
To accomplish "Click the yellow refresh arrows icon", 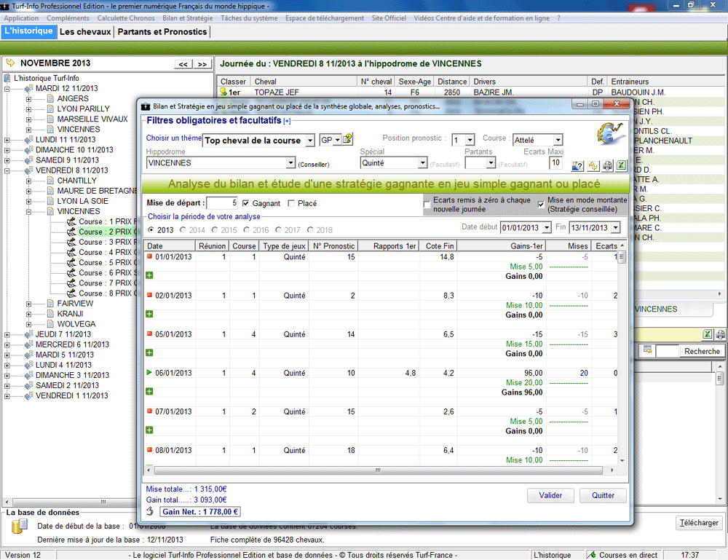I will click(x=593, y=166).
